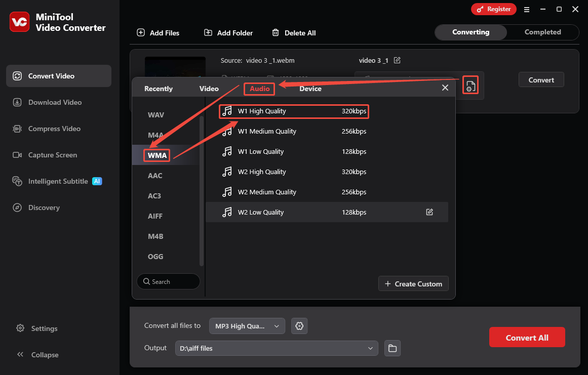
Task: Edit the W2 Low Quality preset settings
Action: point(429,212)
